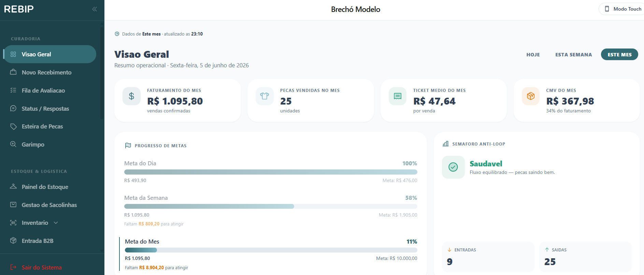
Task: Click Painel do Estoque hanger icon
Action: [x=13, y=187]
